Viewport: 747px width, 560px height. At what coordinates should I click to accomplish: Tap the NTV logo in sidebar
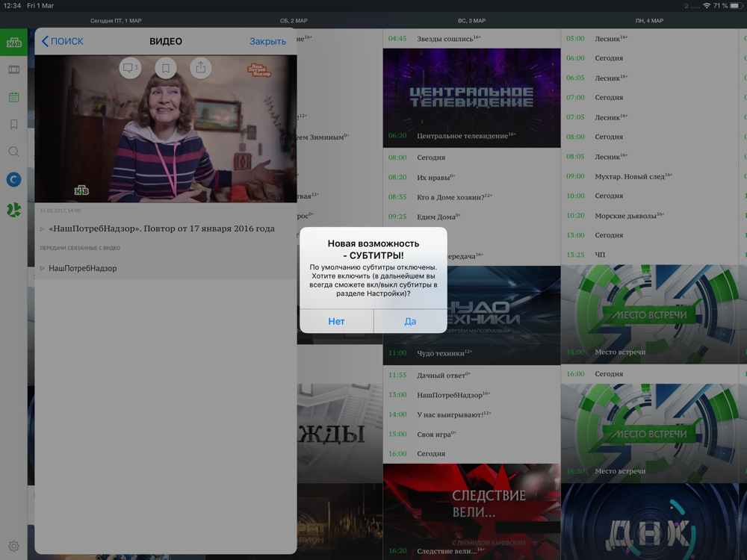[x=13, y=43]
